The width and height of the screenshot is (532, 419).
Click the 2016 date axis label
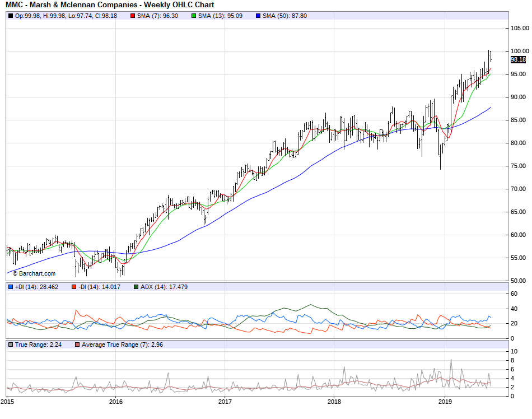pos(116,402)
